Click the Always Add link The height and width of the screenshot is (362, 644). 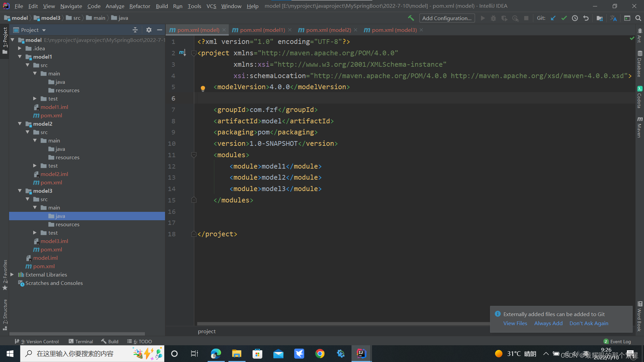tap(548, 323)
